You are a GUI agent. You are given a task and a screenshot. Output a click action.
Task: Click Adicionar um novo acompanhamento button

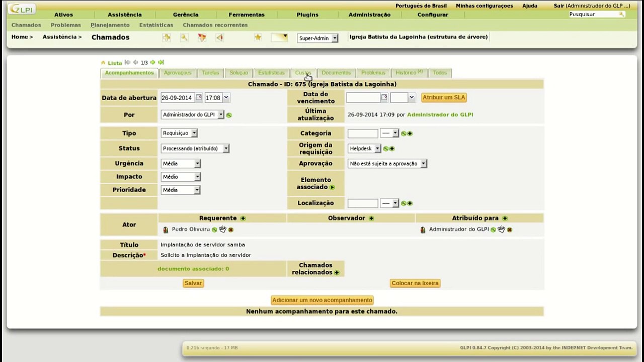[322, 300]
